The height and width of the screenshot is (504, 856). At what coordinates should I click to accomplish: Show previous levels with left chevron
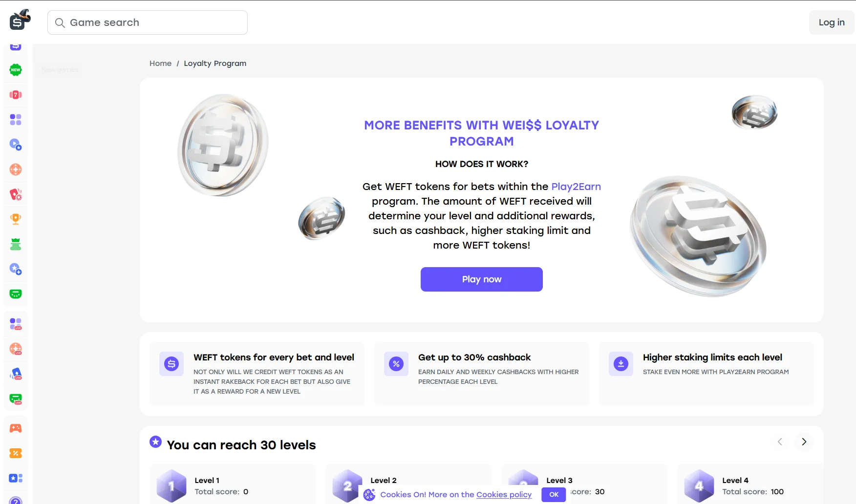click(780, 442)
